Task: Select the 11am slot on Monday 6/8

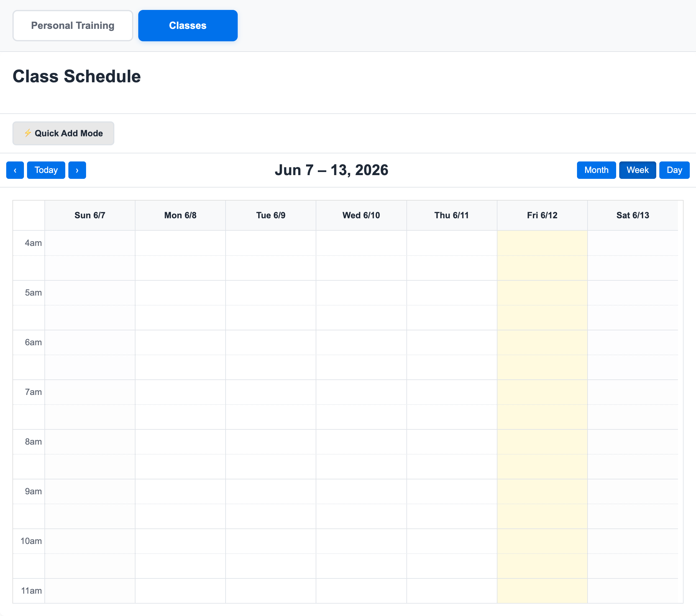Action: pos(180,591)
